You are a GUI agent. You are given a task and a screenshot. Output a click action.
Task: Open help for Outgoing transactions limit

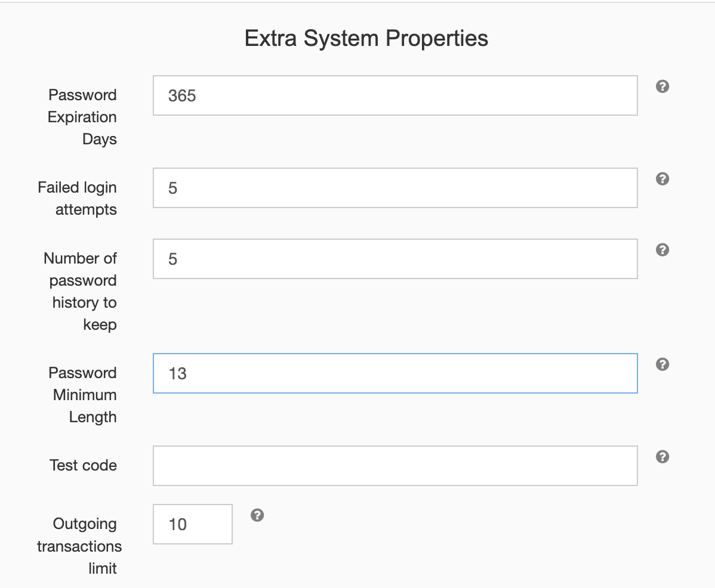click(257, 515)
